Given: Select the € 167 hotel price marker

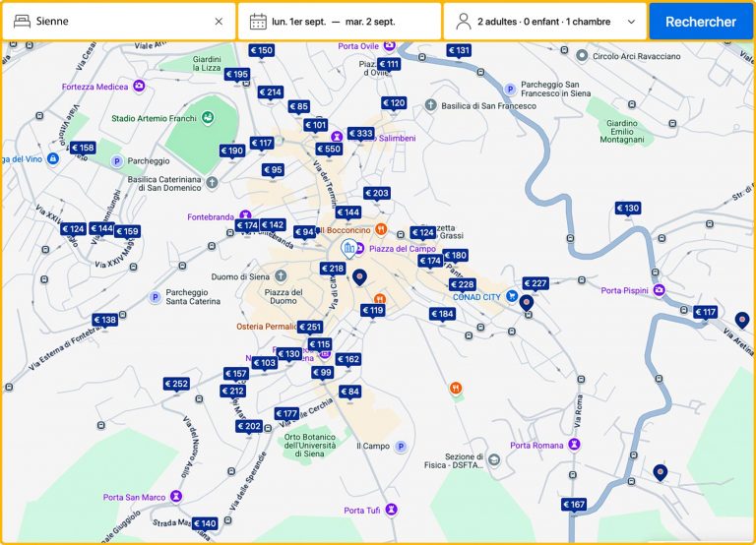Looking at the screenshot, I should [x=574, y=505].
